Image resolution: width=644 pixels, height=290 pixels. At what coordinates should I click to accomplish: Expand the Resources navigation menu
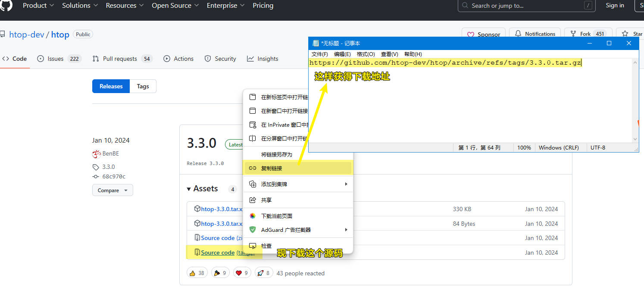coord(125,6)
